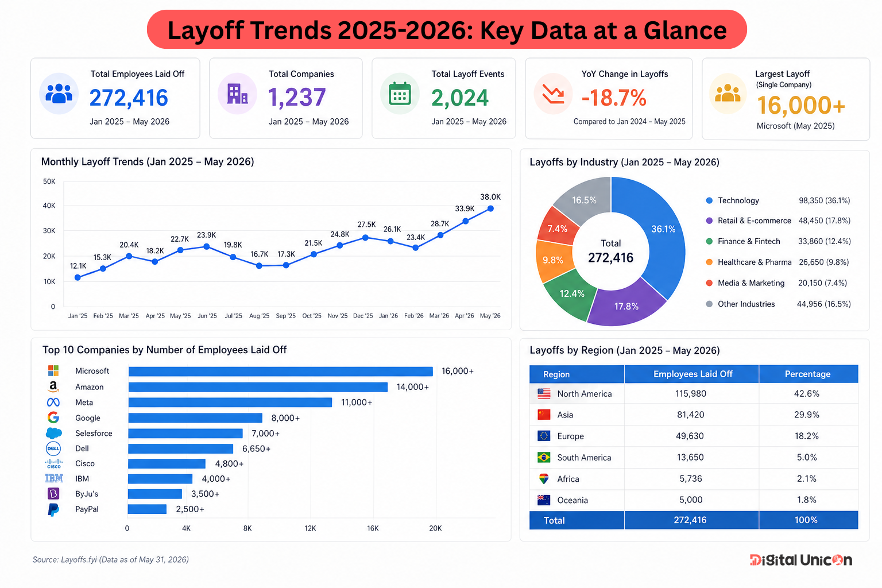Click the Digital Unicorn logo
This screenshot has width=882, height=588.
click(x=801, y=560)
